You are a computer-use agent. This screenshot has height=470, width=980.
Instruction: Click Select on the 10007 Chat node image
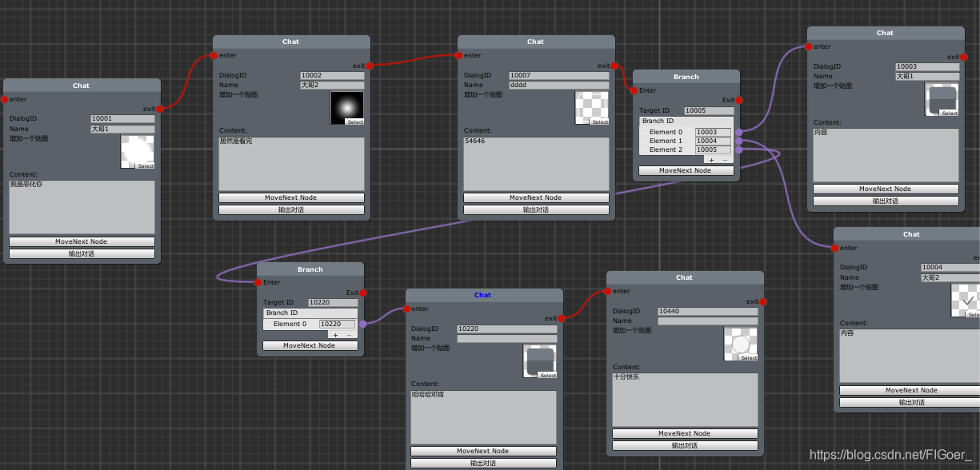[x=602, y=122]
